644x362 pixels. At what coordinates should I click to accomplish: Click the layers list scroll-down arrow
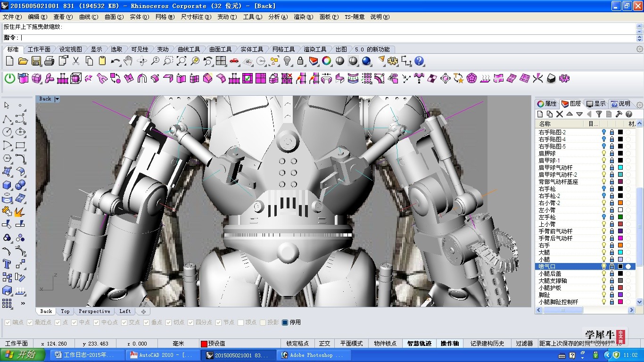coord(640,302)
